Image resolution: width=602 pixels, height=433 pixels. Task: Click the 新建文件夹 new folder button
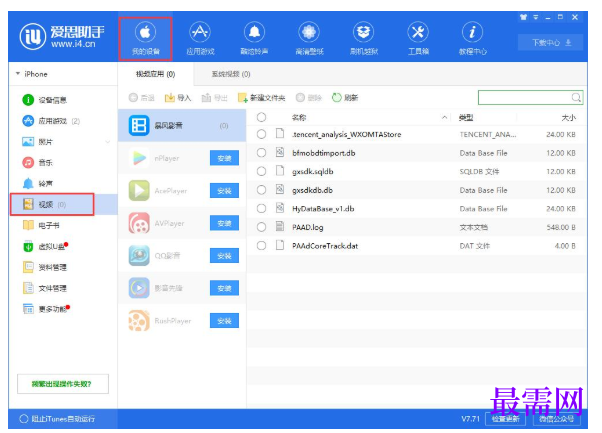pos(262,98)
